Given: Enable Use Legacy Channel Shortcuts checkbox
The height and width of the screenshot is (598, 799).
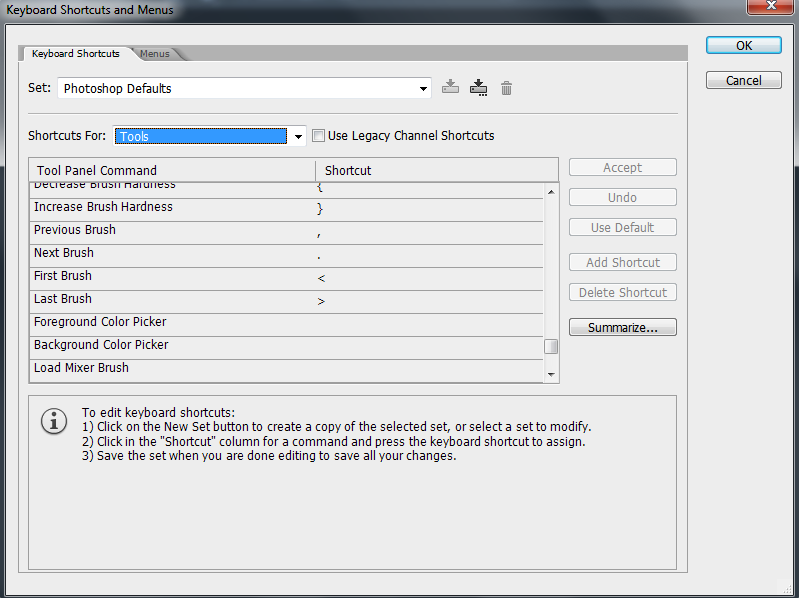Looking at the screenshot, I should pos(319,136).
